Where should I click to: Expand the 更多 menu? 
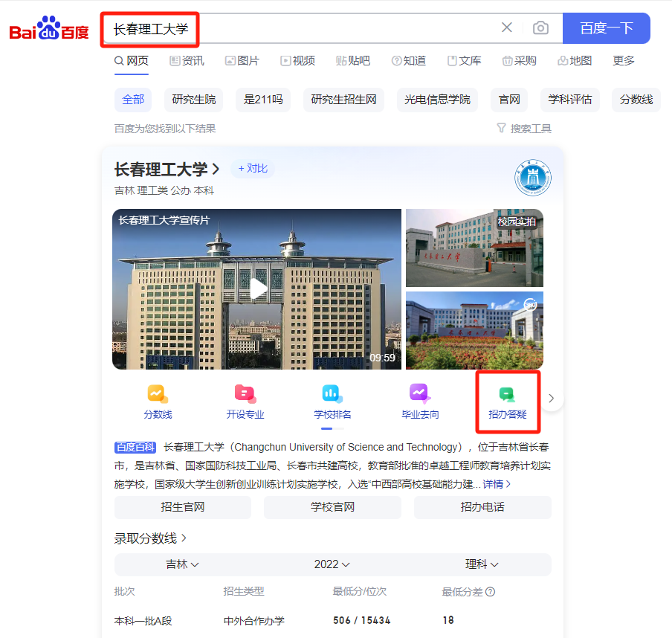point(624,61)
